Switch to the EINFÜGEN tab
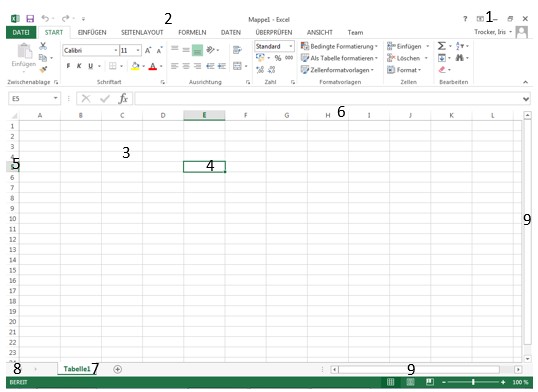The image size is (538, 392). pyautogui.click(x=92, y=32)
